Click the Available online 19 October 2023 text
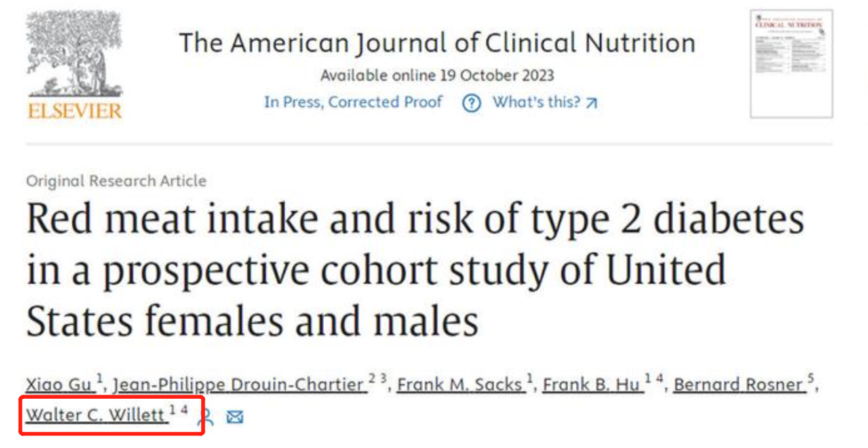This screenshot has width=868, height=448. click(x=437, y=75)
